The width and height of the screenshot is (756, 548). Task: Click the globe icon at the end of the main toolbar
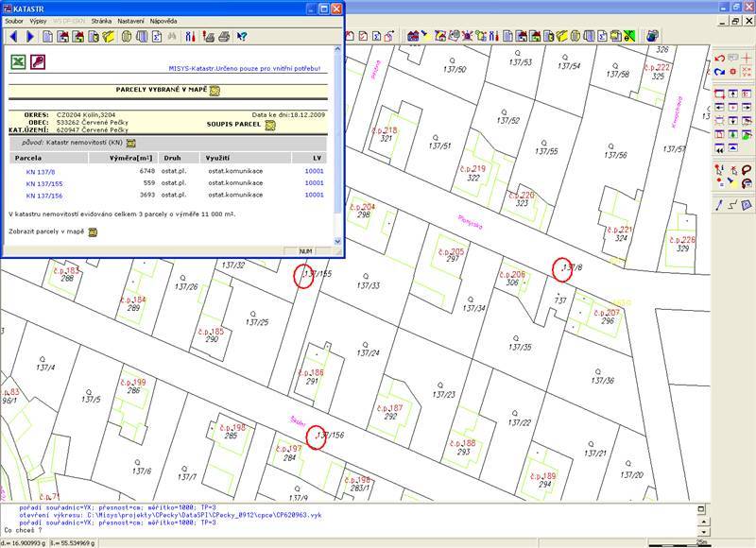tap(652, 36)
